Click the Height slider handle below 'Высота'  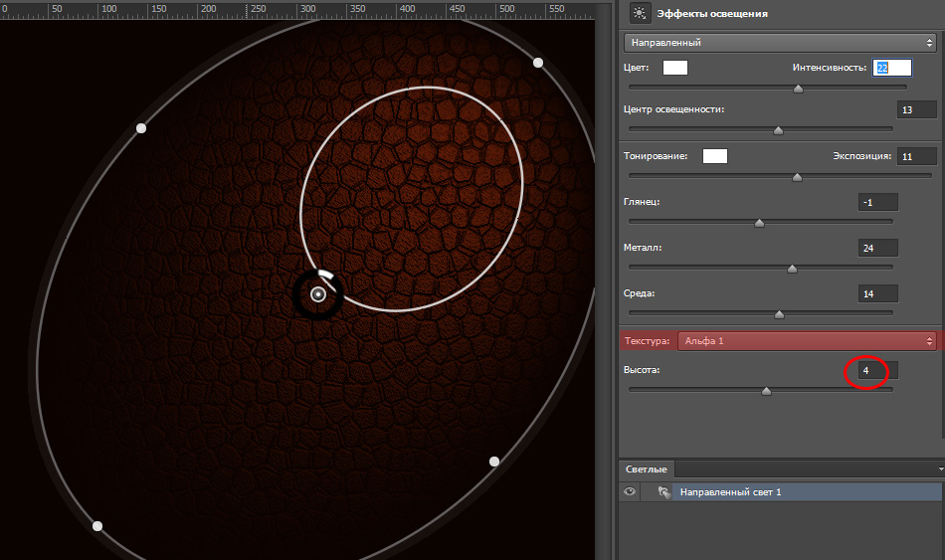[766, 391]
